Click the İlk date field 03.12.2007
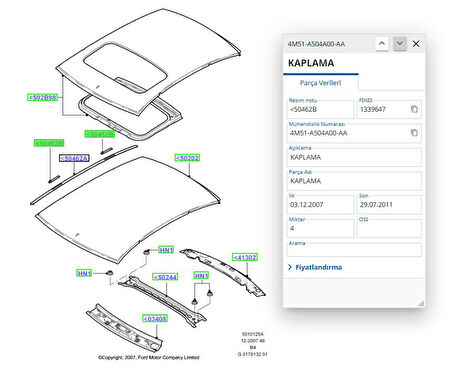Viewport: 452px width, 375px height. coord(320,205)
